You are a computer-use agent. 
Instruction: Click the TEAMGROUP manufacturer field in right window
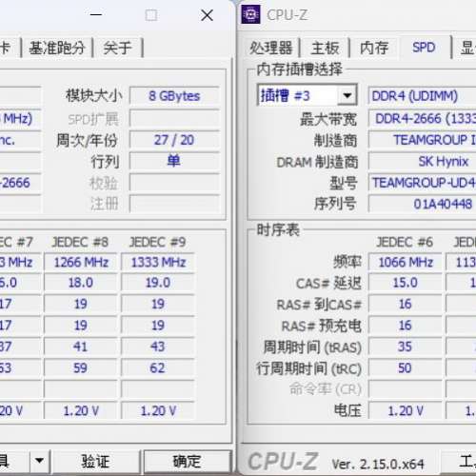click(422, 140)
